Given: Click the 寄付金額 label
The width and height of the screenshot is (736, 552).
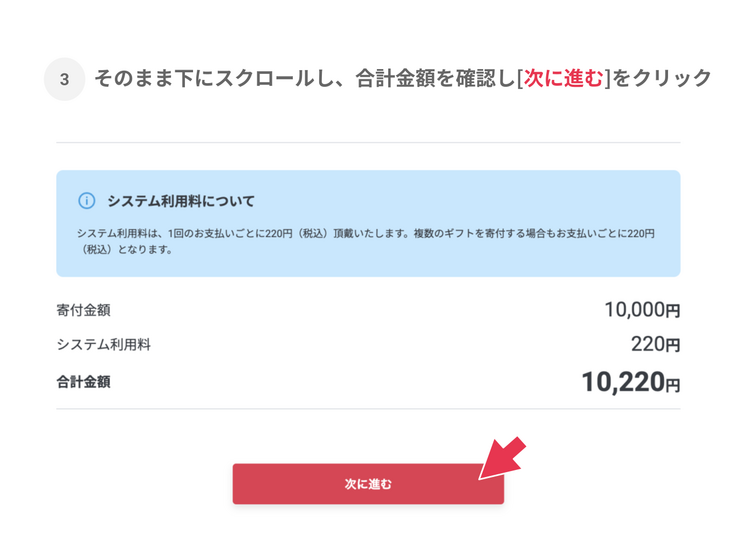Looking at the screenshot, I should pos(83,311).
